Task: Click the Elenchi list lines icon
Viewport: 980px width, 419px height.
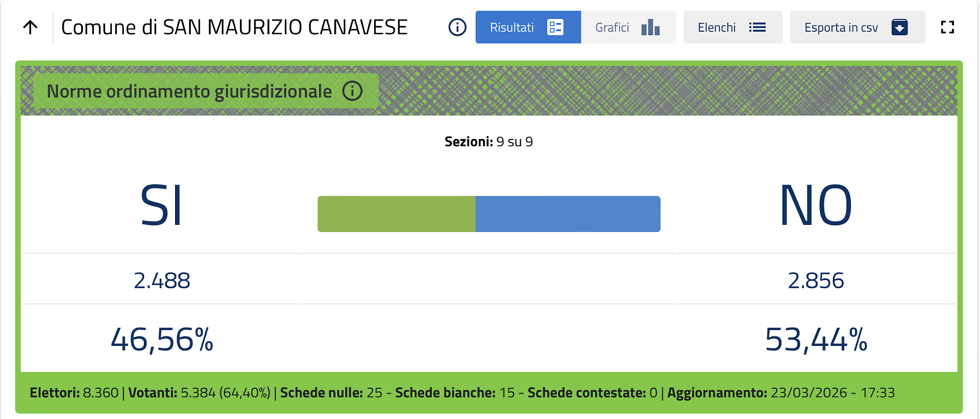Action: (757, 27)
